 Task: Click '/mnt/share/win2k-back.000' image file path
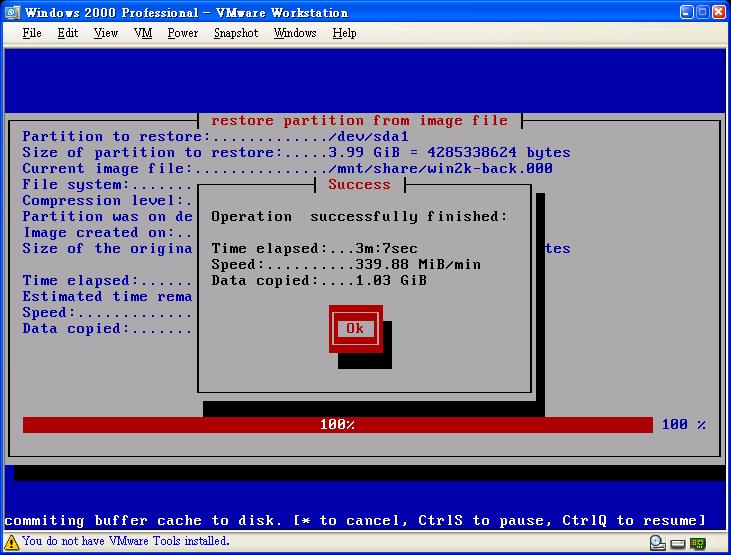(x=440, y=168)
